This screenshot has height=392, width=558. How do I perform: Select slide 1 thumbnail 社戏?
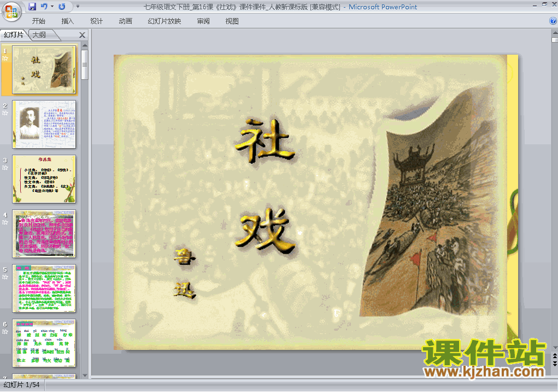click(x=44, y=70)
